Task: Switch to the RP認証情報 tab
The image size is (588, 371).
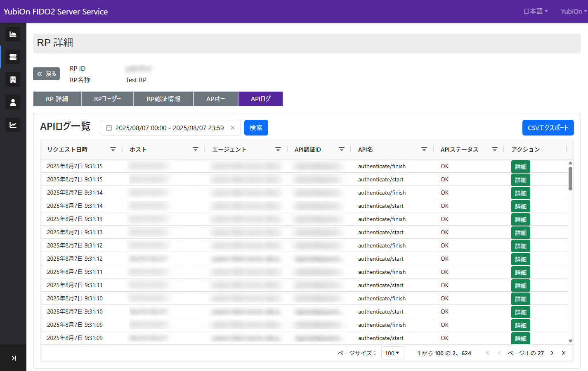Action: tap(164, 99)
